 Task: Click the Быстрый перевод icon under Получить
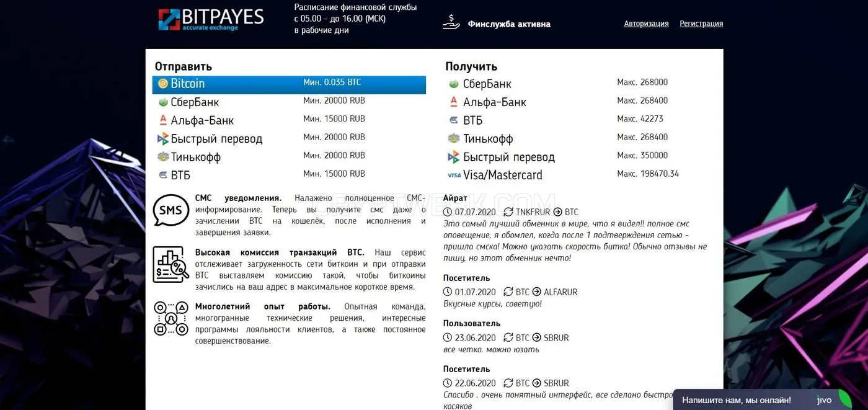pyautogui.click(x=454, y=157)
